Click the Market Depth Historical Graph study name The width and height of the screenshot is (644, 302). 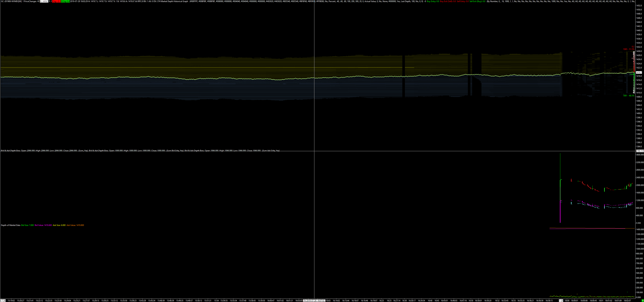(x=174, y=1)
